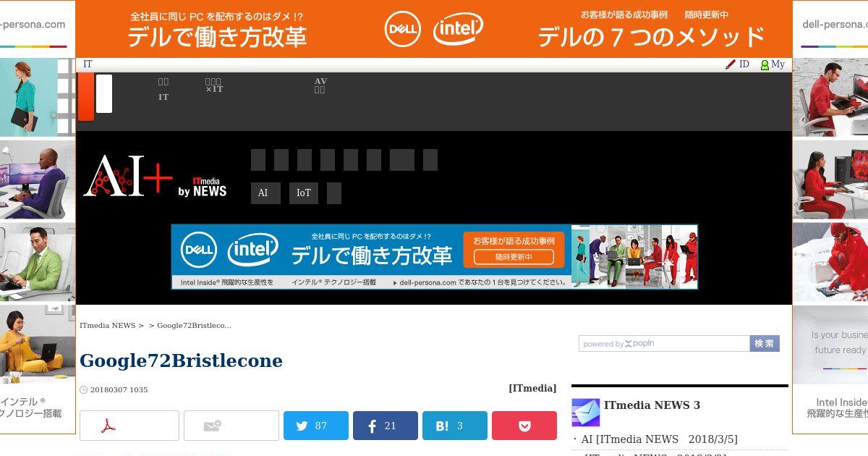Share article on Facebook (21)

[386, 426]
